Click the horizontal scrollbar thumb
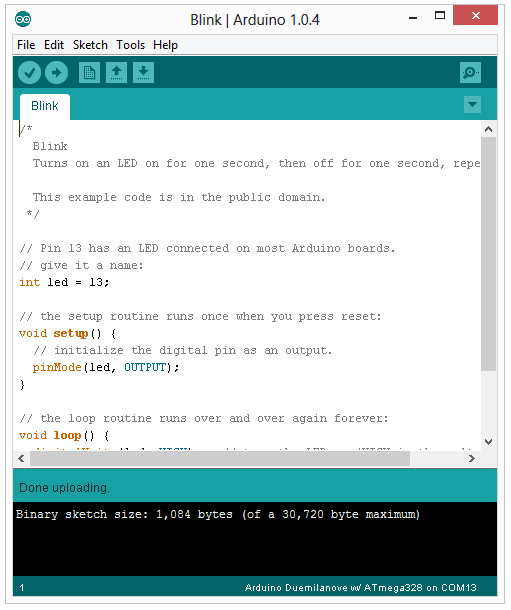Viewport: 511px width, 610px height. pos(220,459)
